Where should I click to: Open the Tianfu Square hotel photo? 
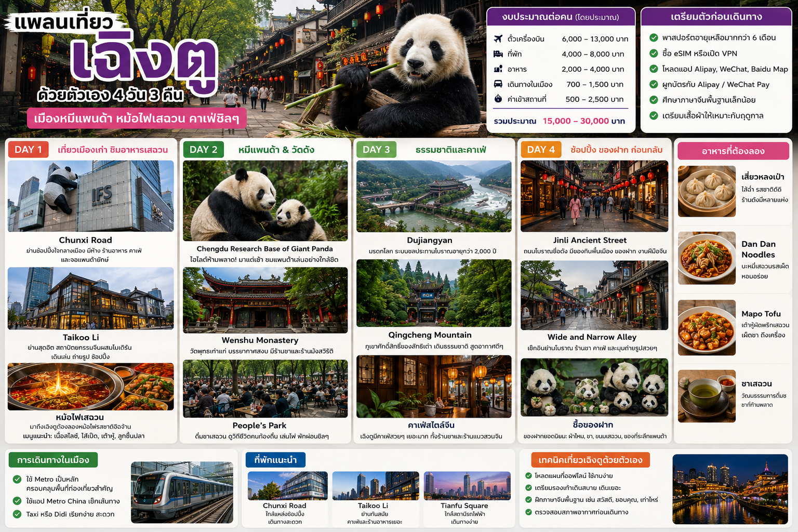pyautogui.click(x=467, y=486)
